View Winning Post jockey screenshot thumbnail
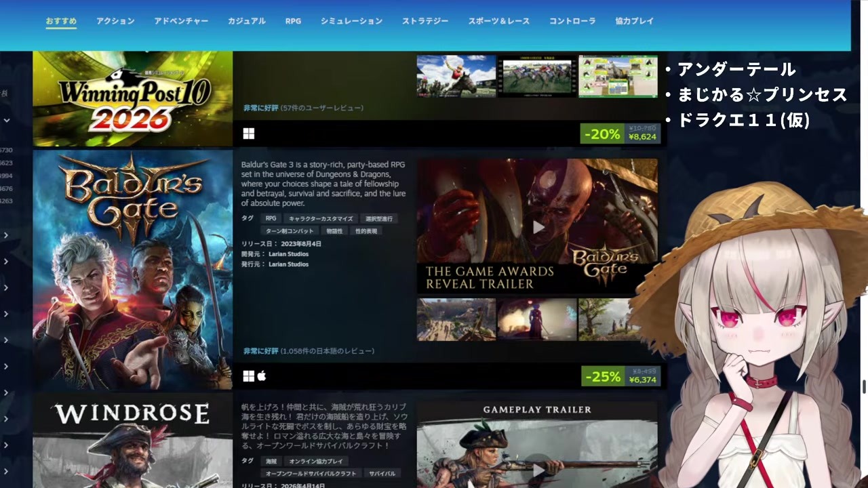 point(456,76)
